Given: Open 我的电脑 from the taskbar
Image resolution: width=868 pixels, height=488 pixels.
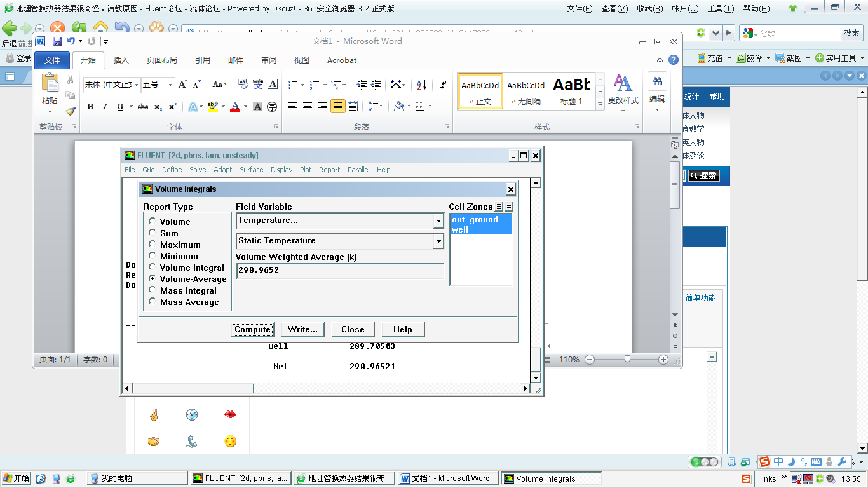Looking at the screenshot, I should (x=137, y=478).
